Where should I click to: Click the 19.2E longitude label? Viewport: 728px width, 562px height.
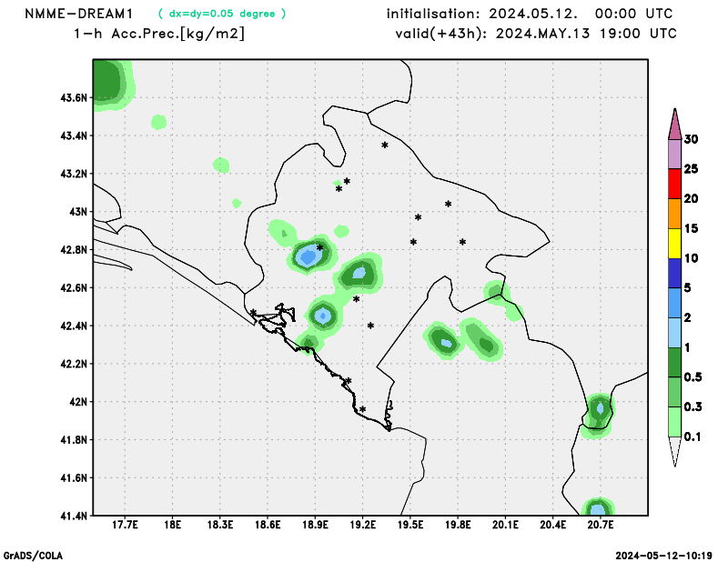pos(362,525)
